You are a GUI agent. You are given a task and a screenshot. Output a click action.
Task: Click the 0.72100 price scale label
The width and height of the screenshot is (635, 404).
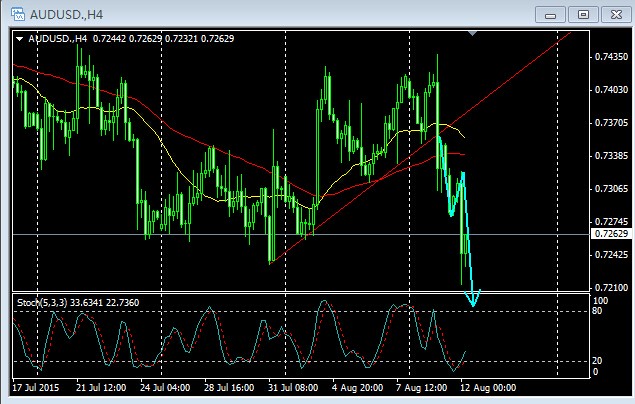pos(611,288)
